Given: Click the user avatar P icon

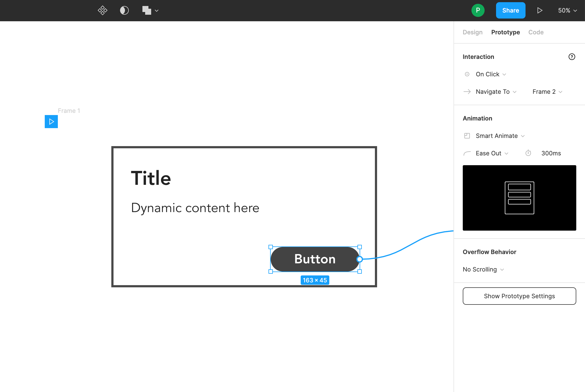Looking at the screenshot, I should pyautogui.click(x=479, y=11).
